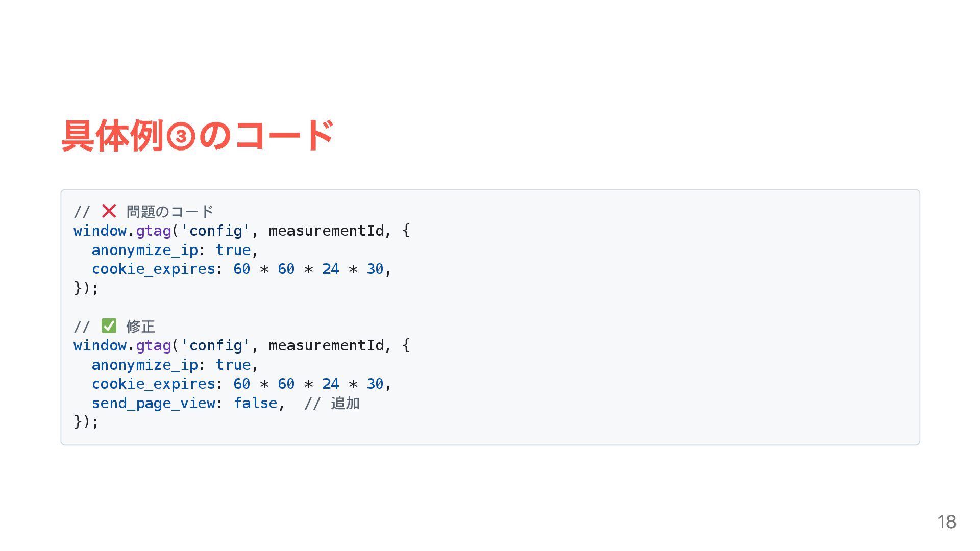
Task: Click the page number 18
Action: tap(946, 521)
